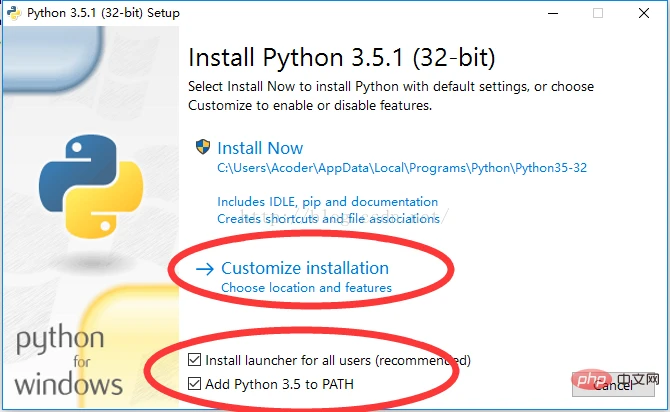Image resolution: width=670 pixels, height=412 pixels.
Task: Click the UAC shield icon beside Install Now
Action: coord(202,147)
